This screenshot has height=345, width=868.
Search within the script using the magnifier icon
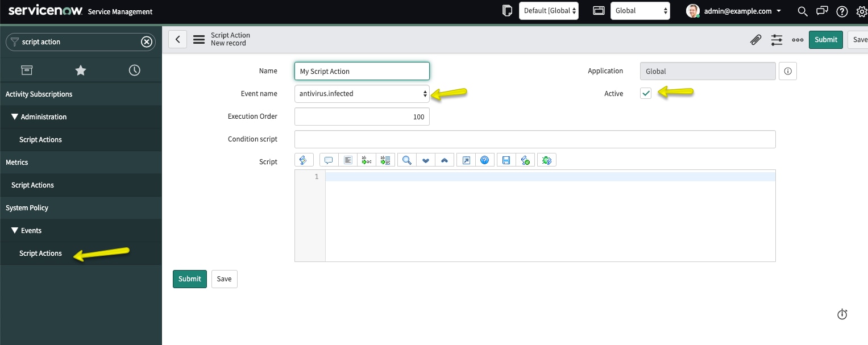pos(406,160)
